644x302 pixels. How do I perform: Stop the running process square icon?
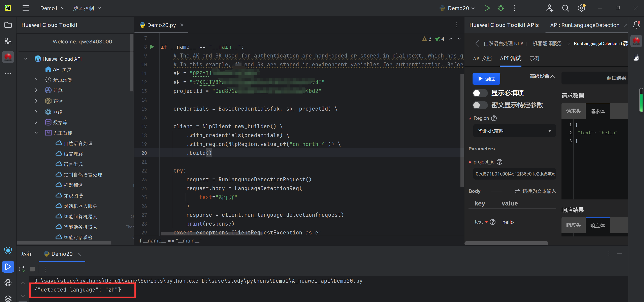pos(32,269)
